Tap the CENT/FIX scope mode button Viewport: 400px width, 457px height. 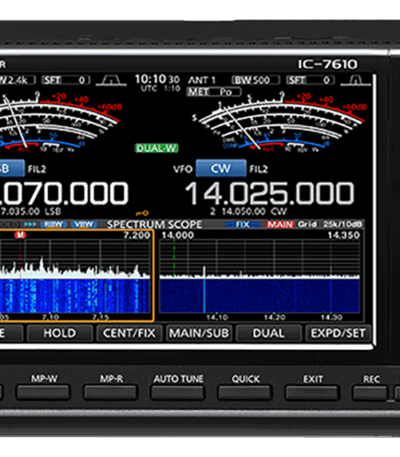[x=129, y=333]
